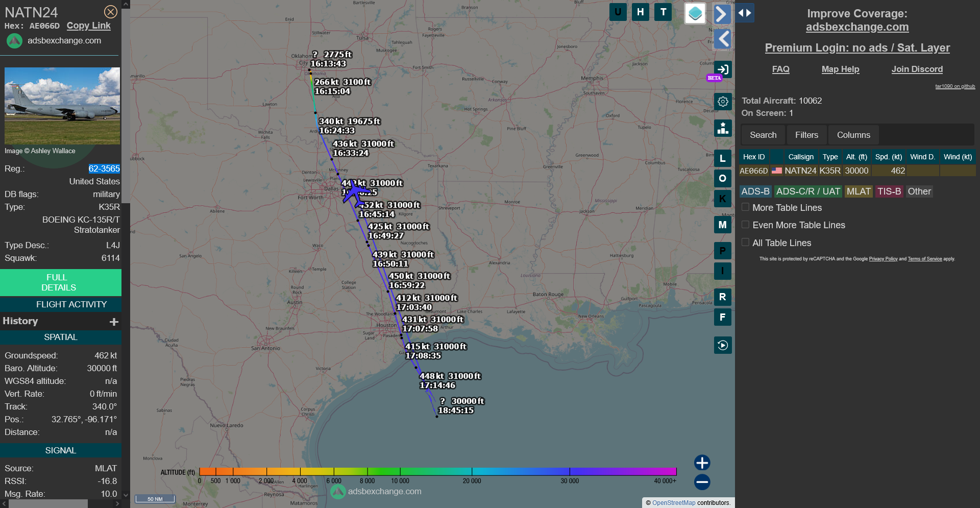Toggle the R map button
Image resolution: width=980 pixels, height=508 pixels.
point(722,297)
